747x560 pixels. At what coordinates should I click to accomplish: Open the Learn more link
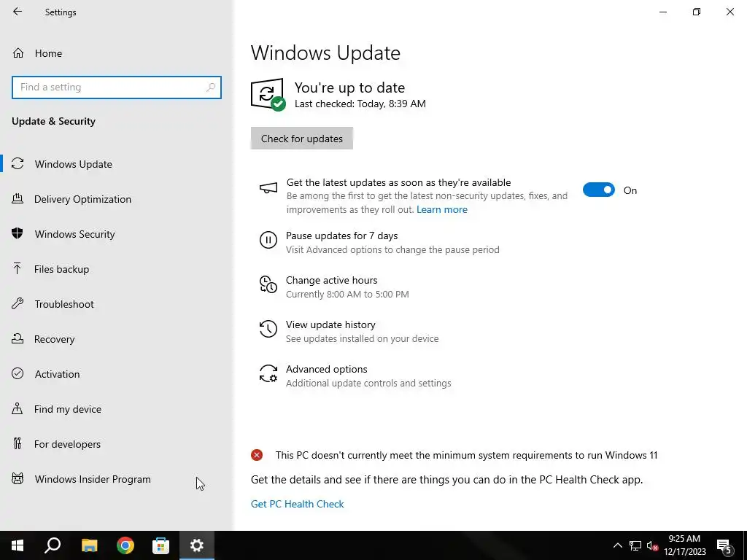[x=441, y=209]
